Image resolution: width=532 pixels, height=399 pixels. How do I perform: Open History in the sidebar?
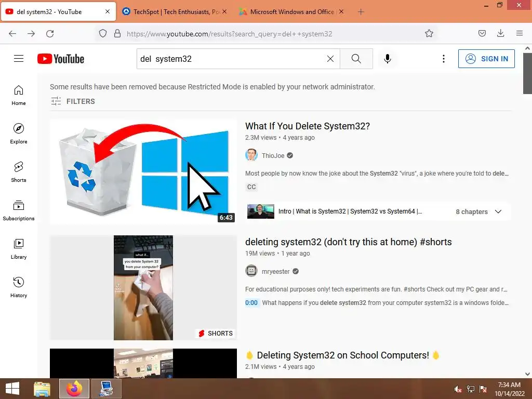click(x=19, y=287)
